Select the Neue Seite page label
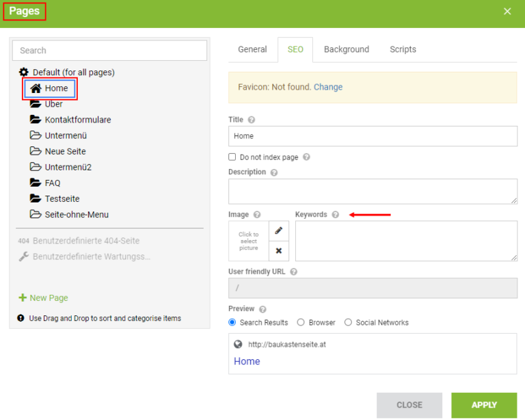The height and width of the screenshot is (420, 525). click(x=66, y=151)
